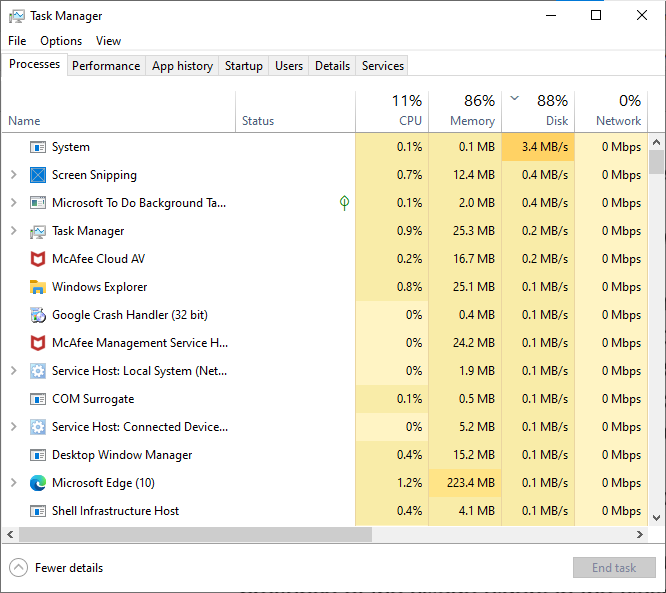
Task: Click the Desktop Window Manager icon
Action: [x=38, y=455]
